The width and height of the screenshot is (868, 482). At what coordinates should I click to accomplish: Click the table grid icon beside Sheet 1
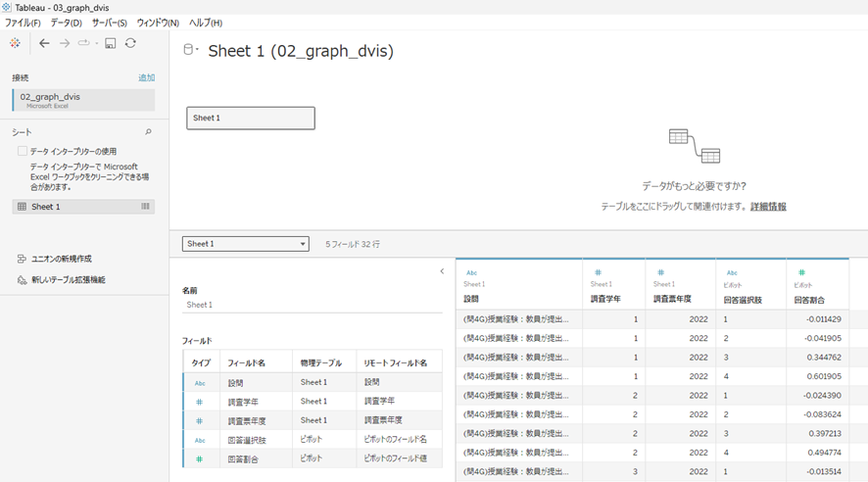pyautogui.click(x=22, y=207)
